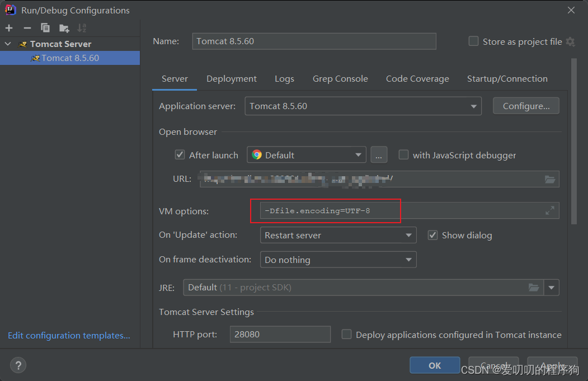This screenshot has height=381, width=588.
Task: Browse for a JRE using the folder icon
Action: [534, 288]
